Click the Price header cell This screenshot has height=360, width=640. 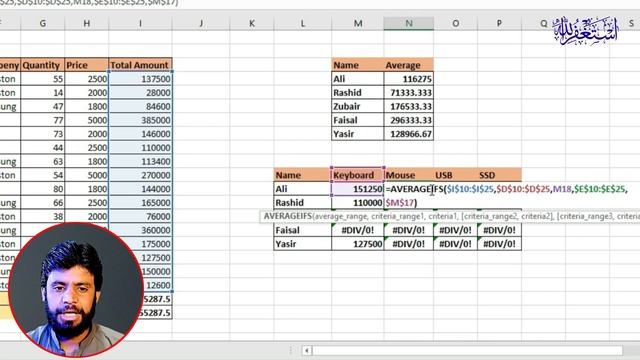pyautogui.click(x=87, y=65)
